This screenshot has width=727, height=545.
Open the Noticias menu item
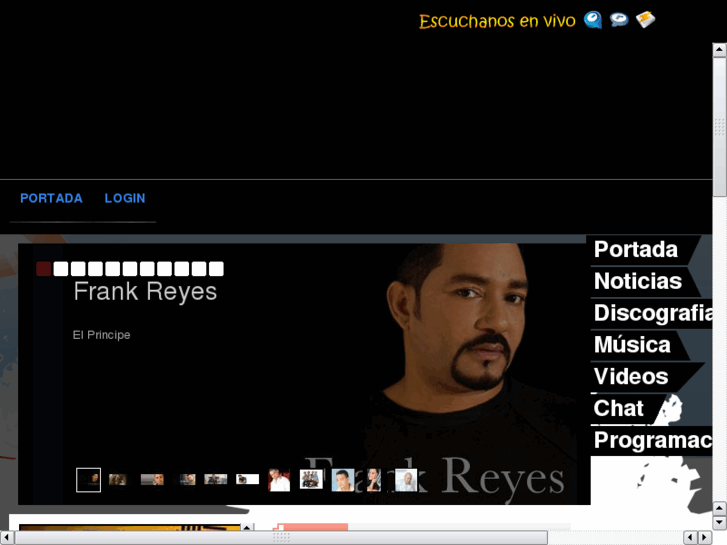tap(638, 281)
